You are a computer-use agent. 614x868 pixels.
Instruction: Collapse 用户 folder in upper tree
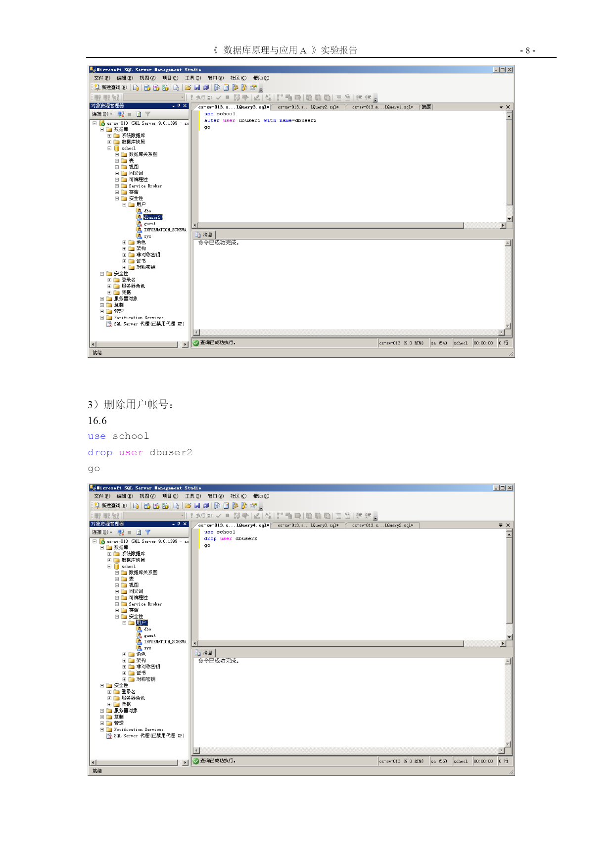[x=124, y=205]
